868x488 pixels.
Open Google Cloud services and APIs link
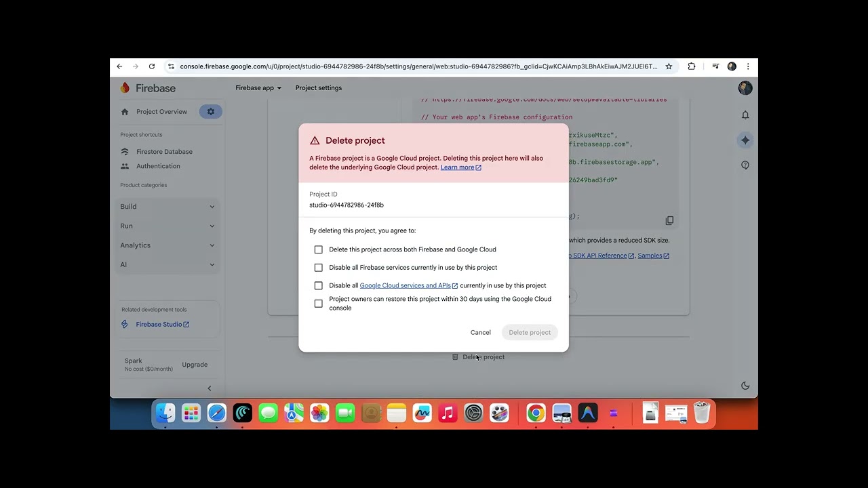tap(409, 286)
